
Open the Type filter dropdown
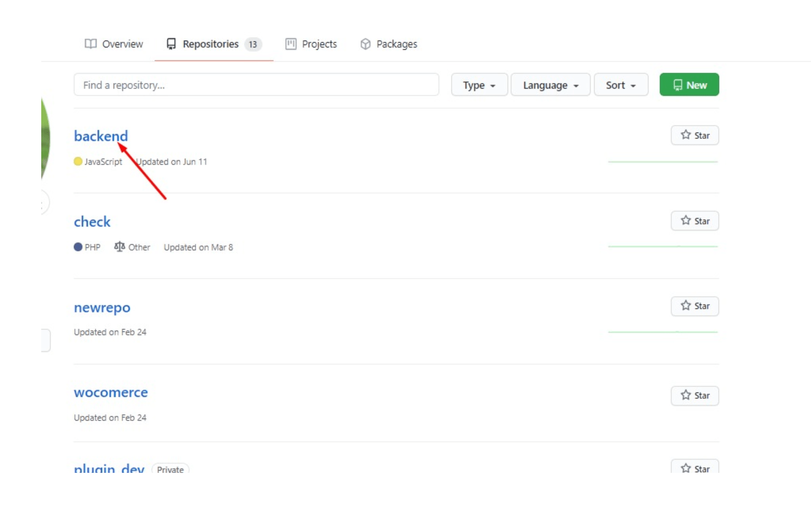pos(478,85)
